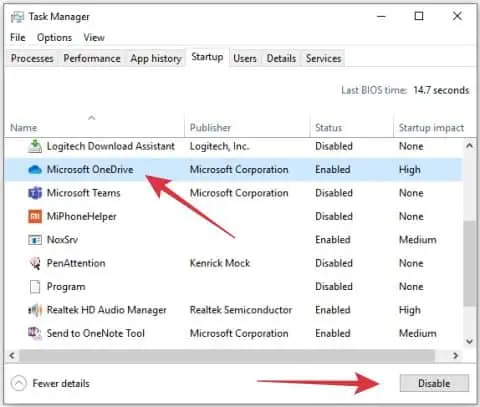480x407 pixels.
Task: Select the Program row name
Action: coord(66,287)
